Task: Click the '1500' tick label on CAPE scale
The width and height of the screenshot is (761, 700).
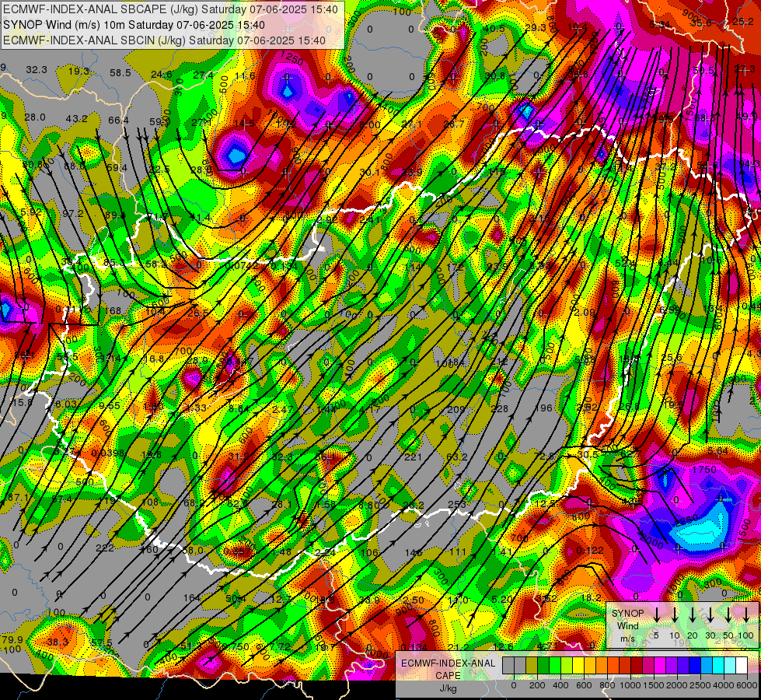Action: tap(653, 685)
